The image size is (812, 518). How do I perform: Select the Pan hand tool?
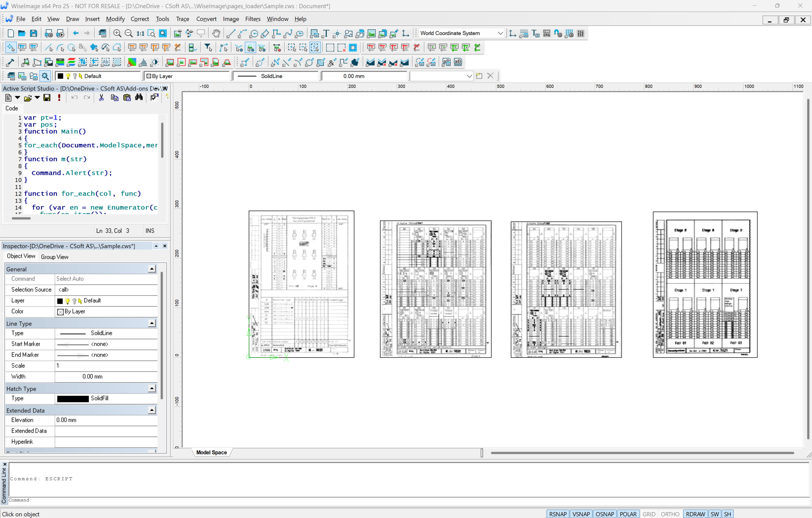(216, 33)
